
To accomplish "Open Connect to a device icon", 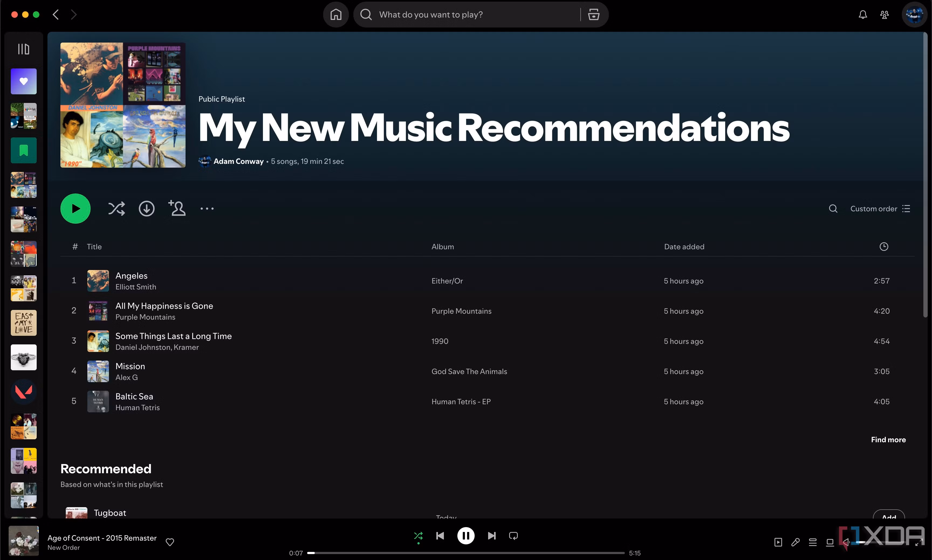I will 830,542.
